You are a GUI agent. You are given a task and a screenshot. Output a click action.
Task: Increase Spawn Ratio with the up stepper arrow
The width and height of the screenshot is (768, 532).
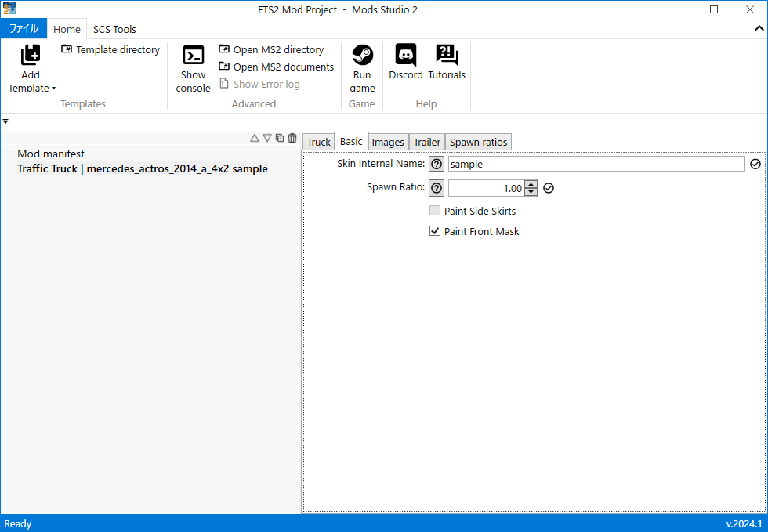point(531,185)
